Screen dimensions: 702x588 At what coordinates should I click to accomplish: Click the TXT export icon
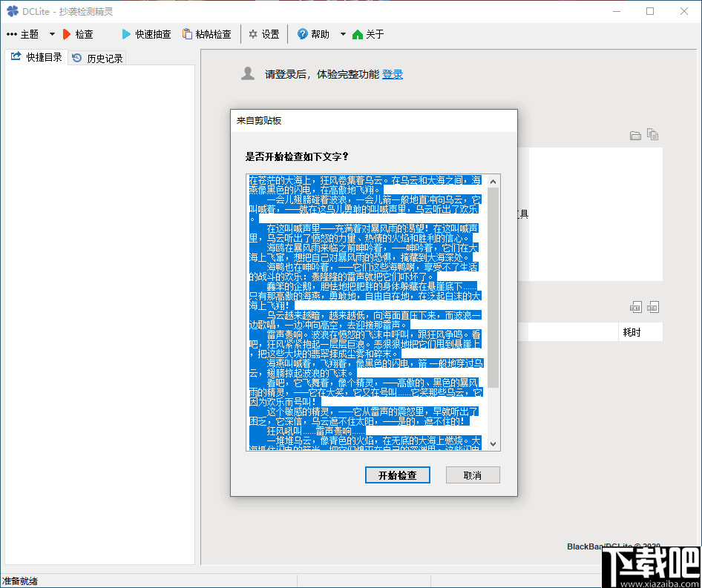635,307
